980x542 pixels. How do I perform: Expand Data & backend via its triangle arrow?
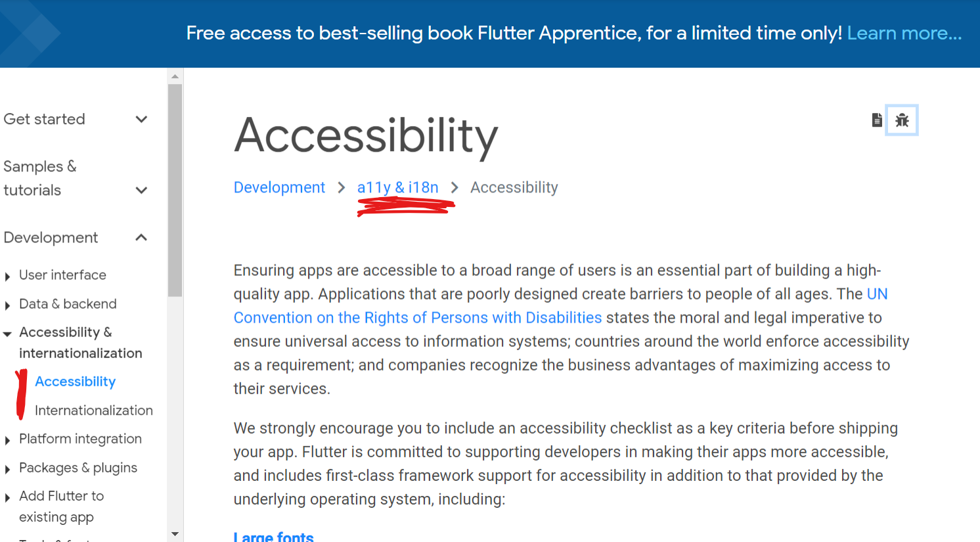9,304
